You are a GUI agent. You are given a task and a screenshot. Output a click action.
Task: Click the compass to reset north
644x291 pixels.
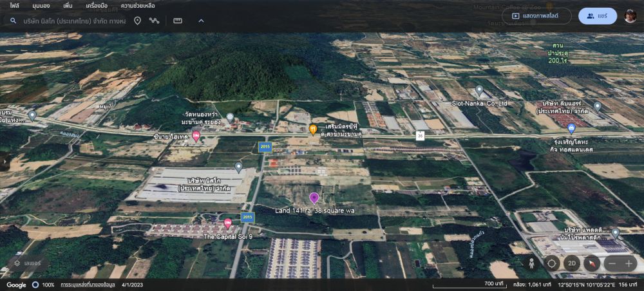[x=591, y=263]
